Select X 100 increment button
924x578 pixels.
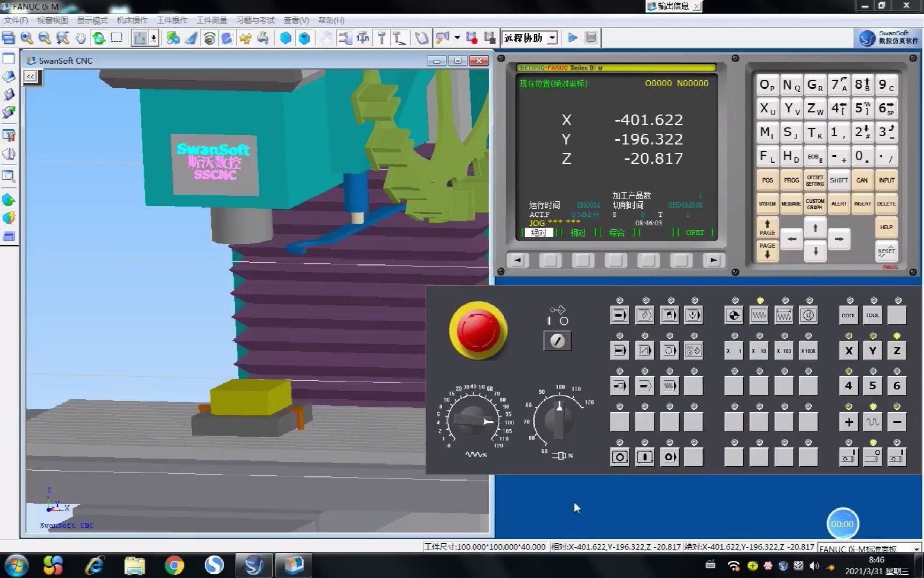[784, 351]
